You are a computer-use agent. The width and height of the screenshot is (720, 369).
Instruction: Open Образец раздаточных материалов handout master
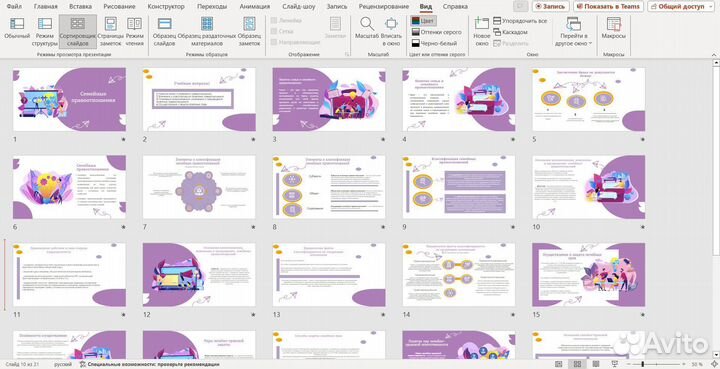click(x=207, y=31)
